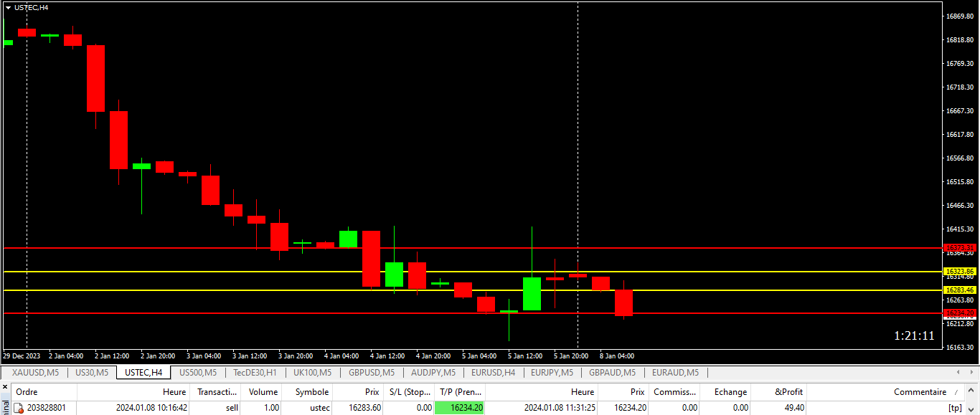980x415 pixels.
Task: Click the sell order icon for 203828801
Action: [19, 408]
